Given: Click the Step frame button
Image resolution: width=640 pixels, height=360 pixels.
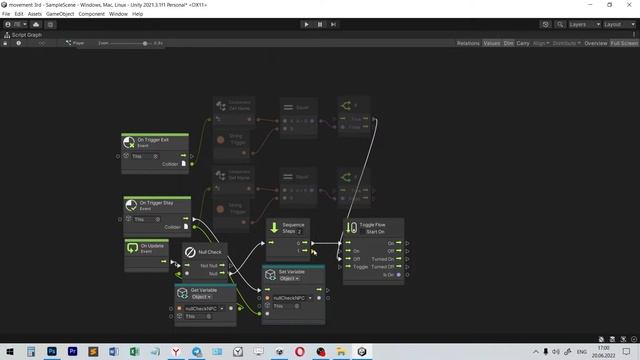Looking at the screenshot, I should tap(333, 24).
